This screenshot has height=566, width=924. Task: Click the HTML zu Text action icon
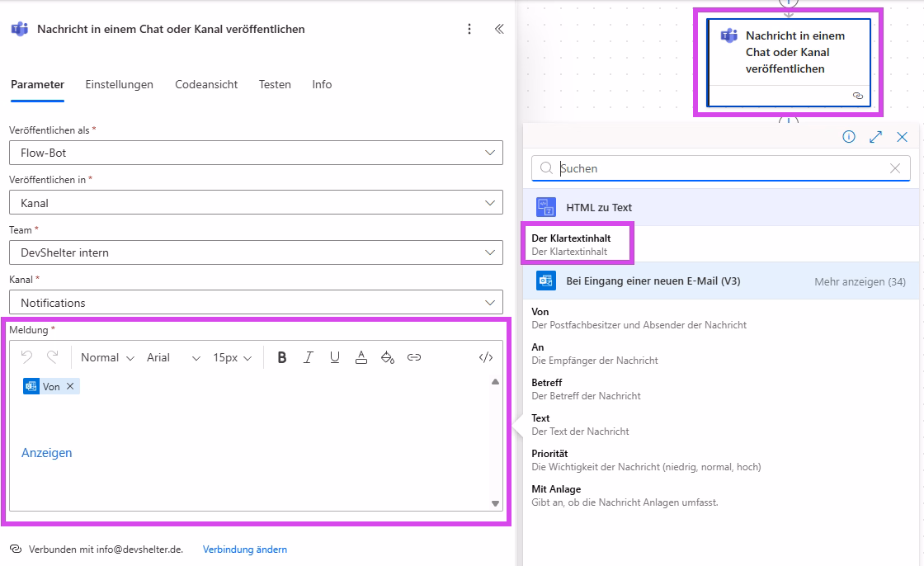coord(545,208)
